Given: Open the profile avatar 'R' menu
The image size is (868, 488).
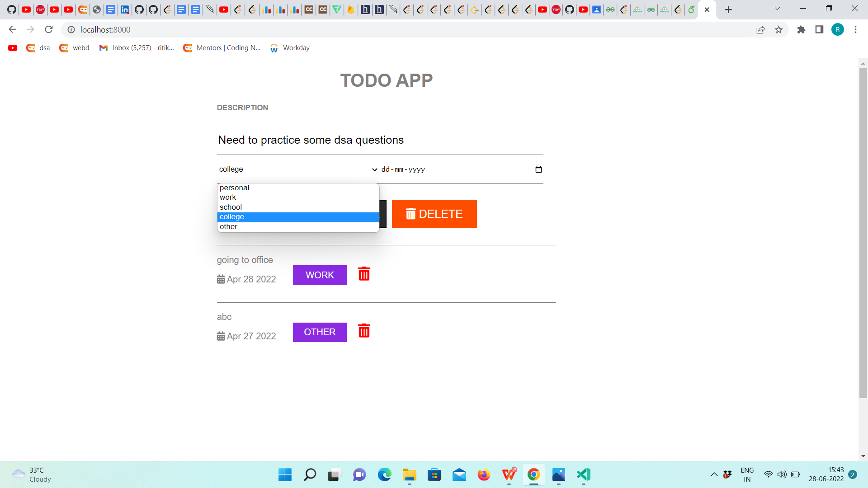Looking at the screenshot, I should (x=837, y=30).
